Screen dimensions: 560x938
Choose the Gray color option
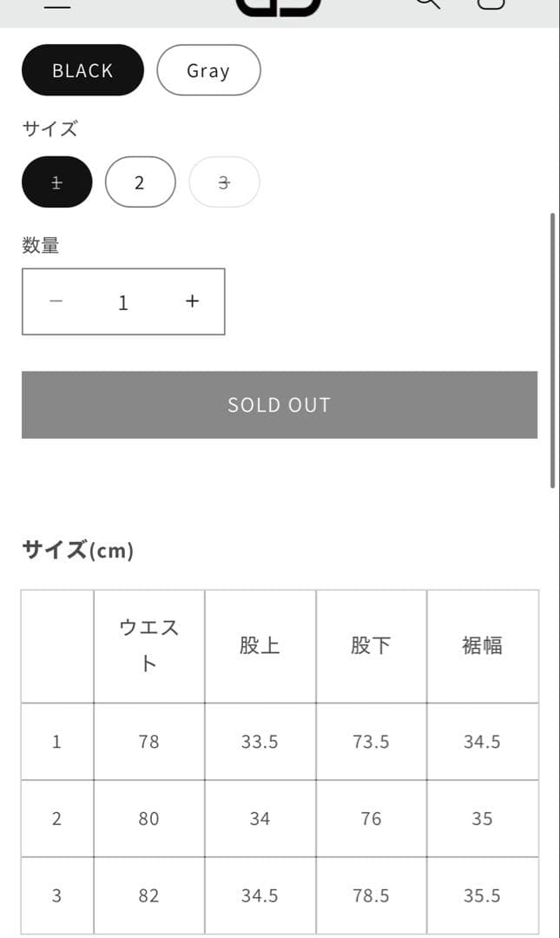click(x=208, y=70)
